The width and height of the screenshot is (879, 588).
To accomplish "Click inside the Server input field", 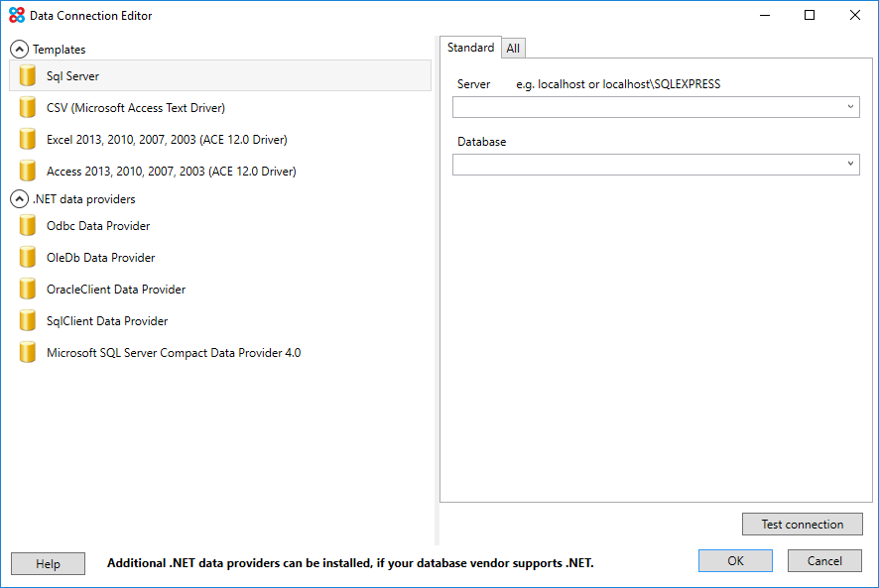I will (645, 106).
